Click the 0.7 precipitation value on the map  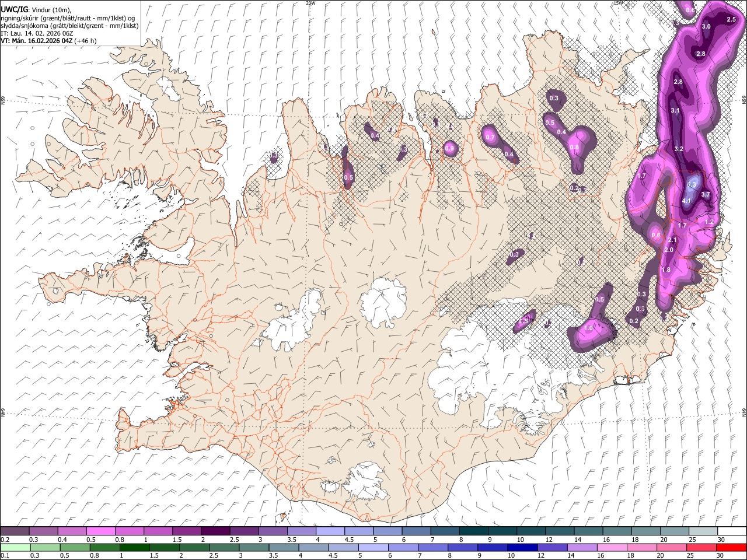pyautogui.click(x=490, y=138)
